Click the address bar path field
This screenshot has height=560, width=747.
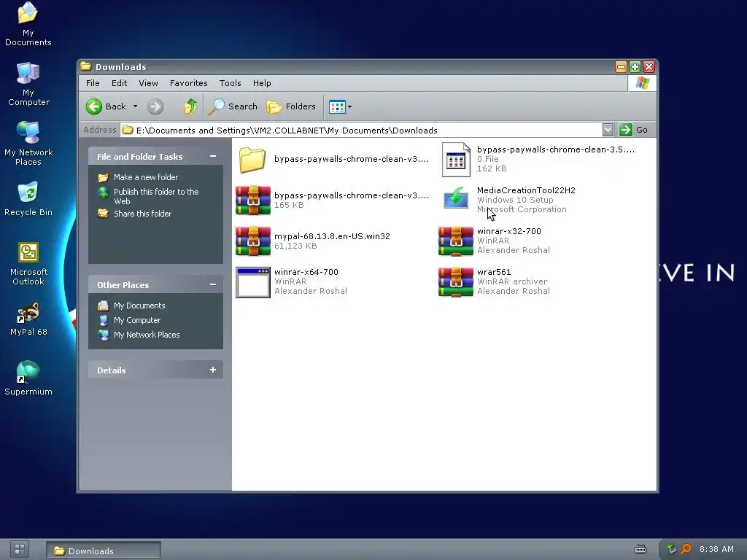(362, 130)
